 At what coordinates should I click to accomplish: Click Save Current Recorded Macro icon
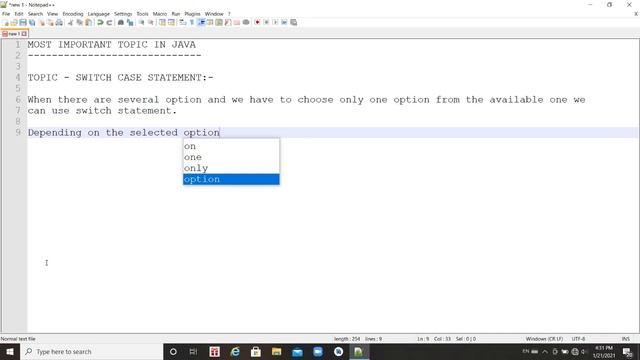click(x=293, y=22)
